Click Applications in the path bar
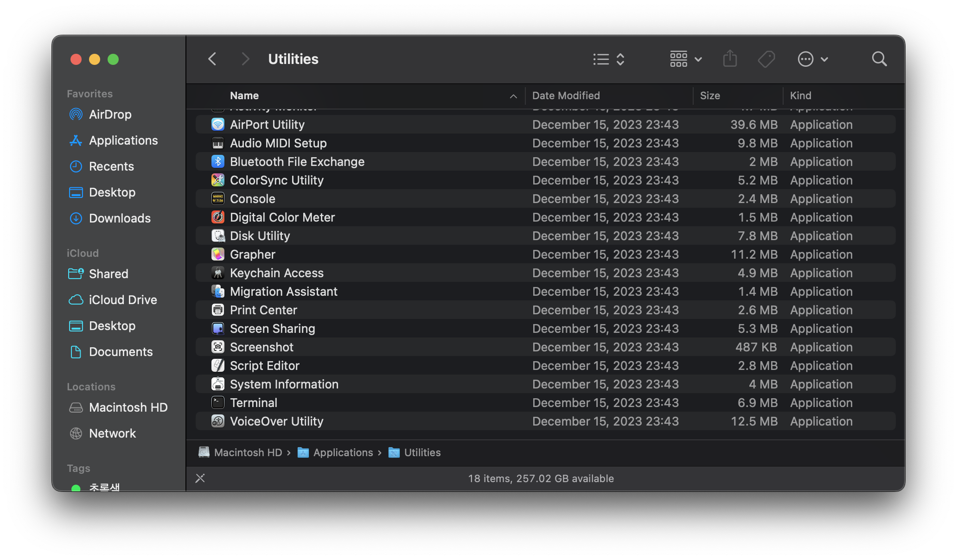 (x=335, y=452)
